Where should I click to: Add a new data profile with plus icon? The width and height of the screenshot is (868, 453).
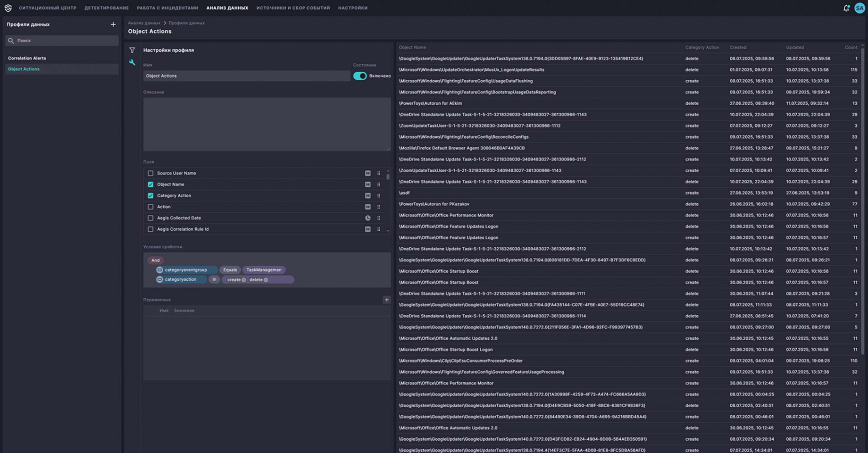113,25
